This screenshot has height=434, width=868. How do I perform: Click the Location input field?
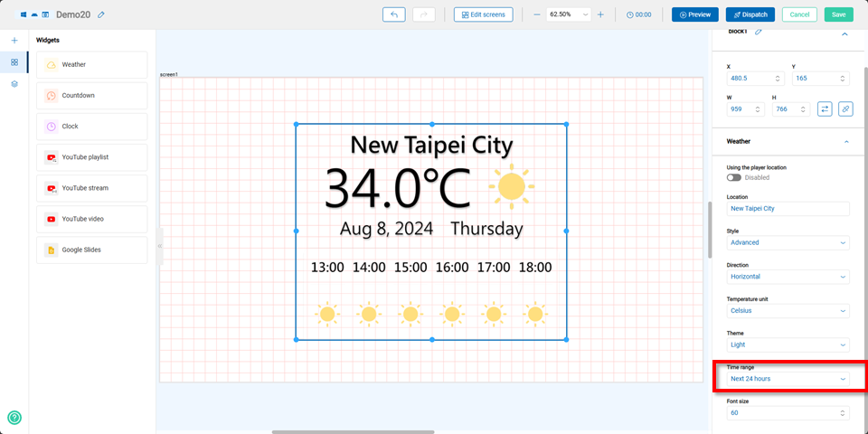(x=788, y=209)
